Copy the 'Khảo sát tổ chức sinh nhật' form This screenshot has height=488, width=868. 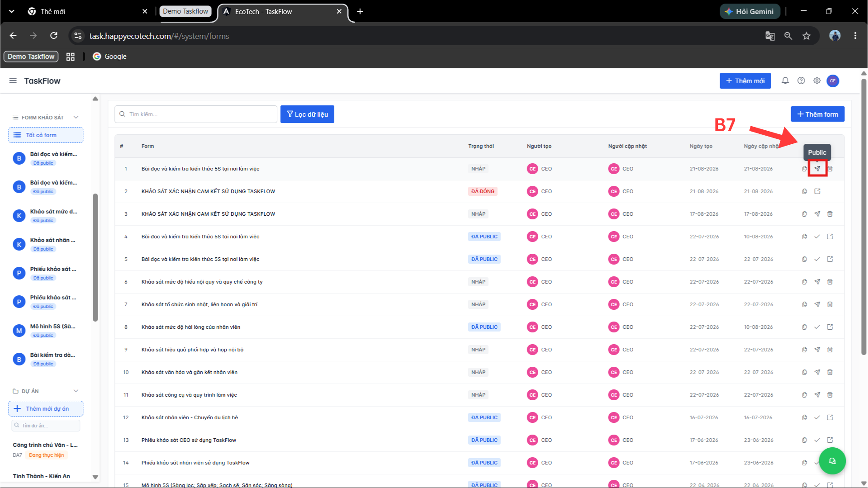point(805,304)
